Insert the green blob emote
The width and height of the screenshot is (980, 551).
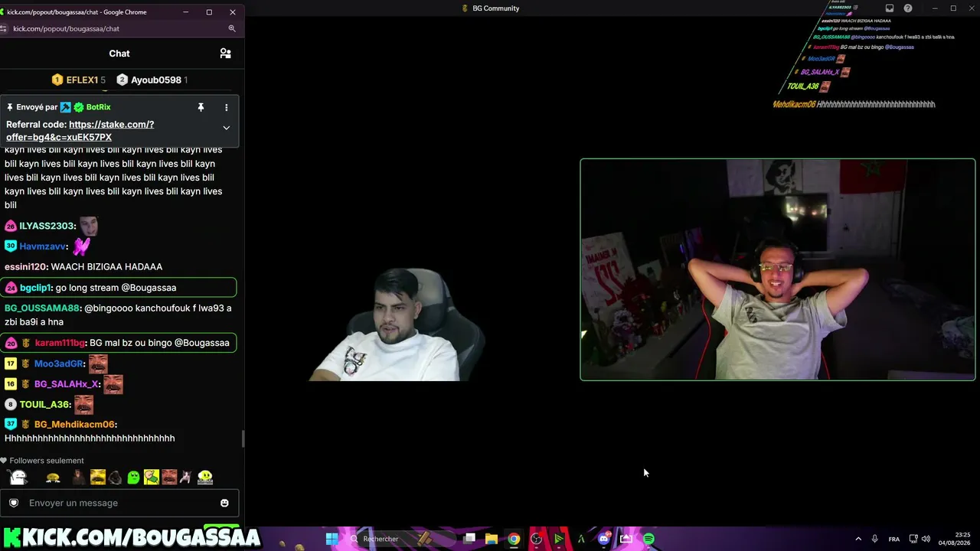133,478
